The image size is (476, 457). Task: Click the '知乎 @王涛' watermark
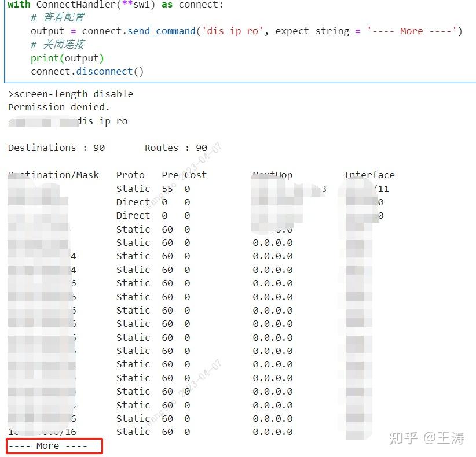pos(428,439)
